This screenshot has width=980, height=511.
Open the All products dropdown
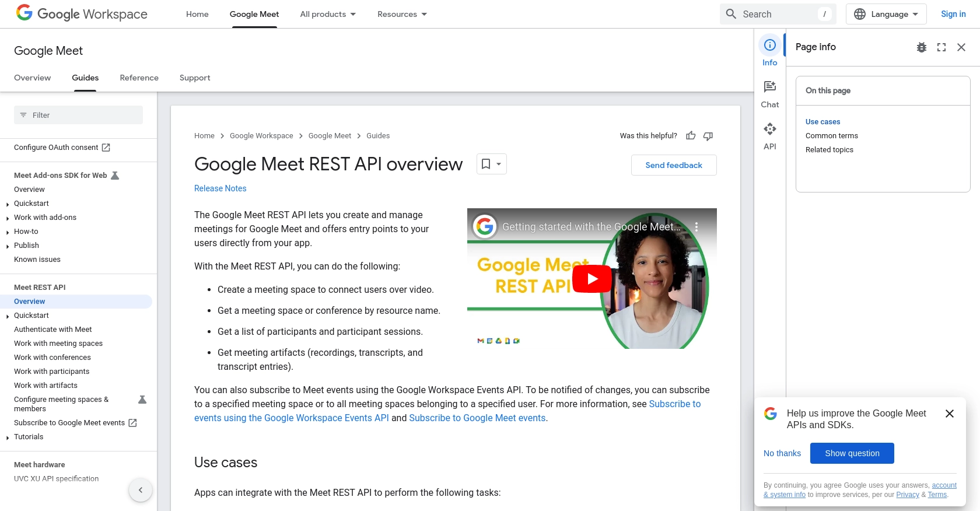pos(328,14)
